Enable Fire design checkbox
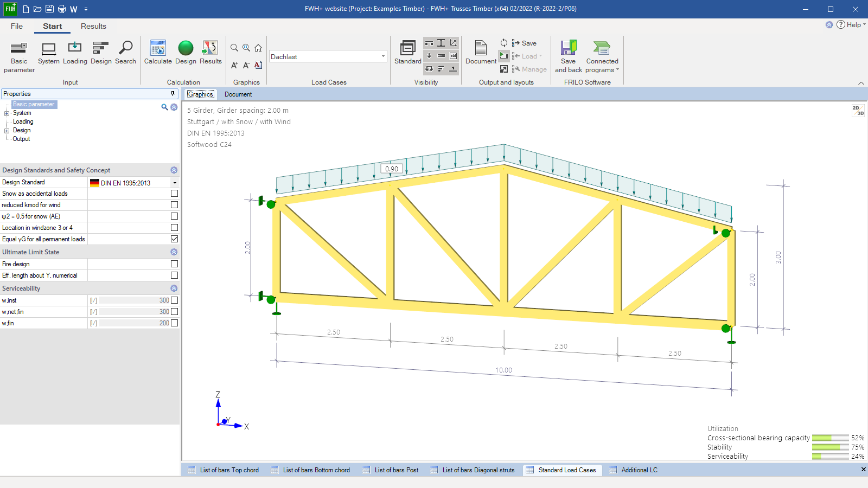Image resolution: width=868 pixels, height=488 pixels. [174, 264]
